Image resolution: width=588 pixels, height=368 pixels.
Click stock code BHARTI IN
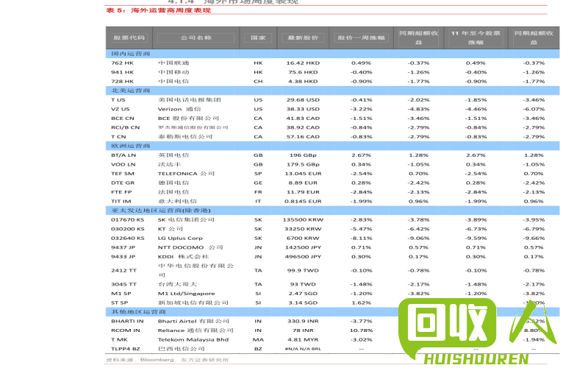(127, 321)
